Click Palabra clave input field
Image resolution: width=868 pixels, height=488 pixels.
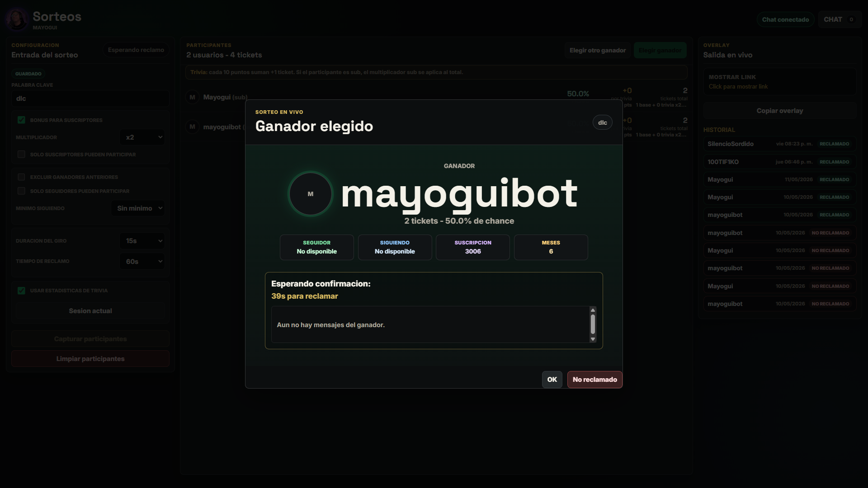point(90,99)
